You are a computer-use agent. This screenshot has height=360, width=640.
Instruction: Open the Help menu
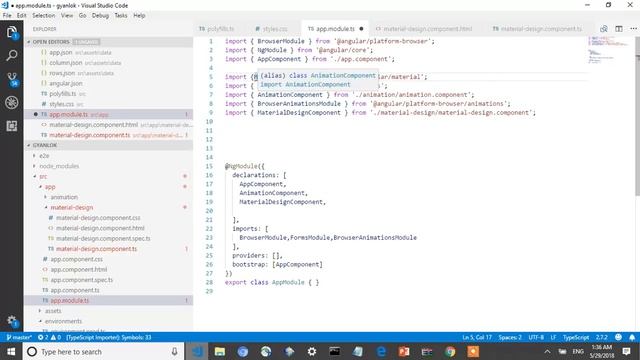click(x=139, y=15)
